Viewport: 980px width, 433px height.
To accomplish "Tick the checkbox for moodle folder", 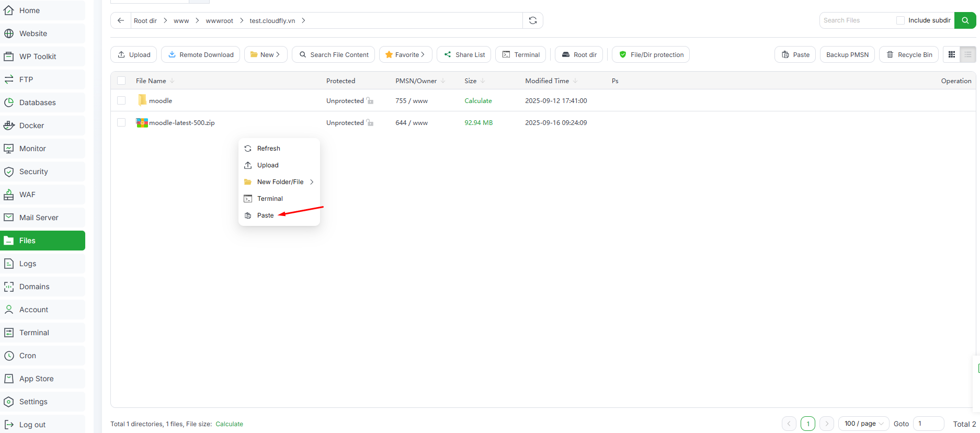I will coord(121,100).
